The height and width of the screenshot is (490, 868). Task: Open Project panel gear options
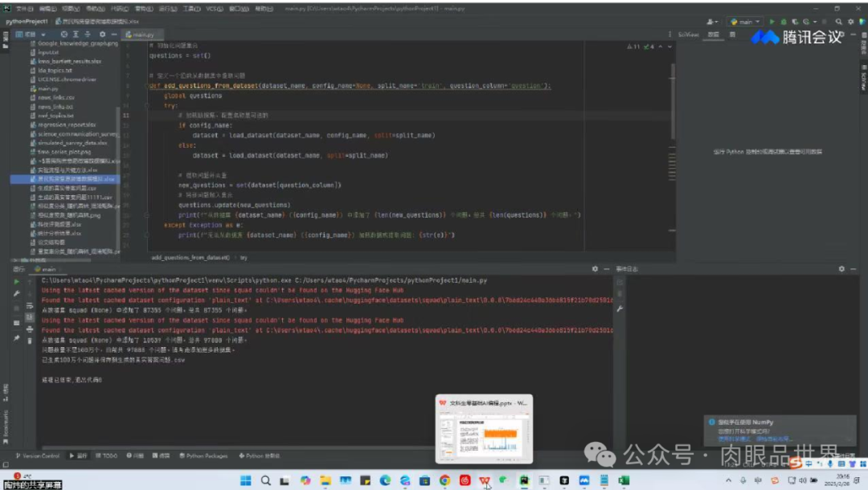coord(102,35)
